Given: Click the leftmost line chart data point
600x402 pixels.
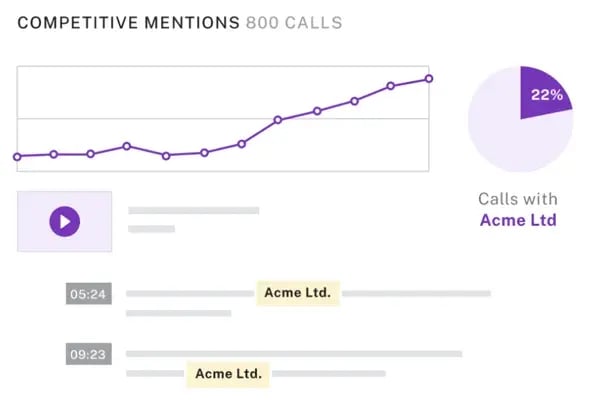Looking at the screenshot, I should (17, 156).
